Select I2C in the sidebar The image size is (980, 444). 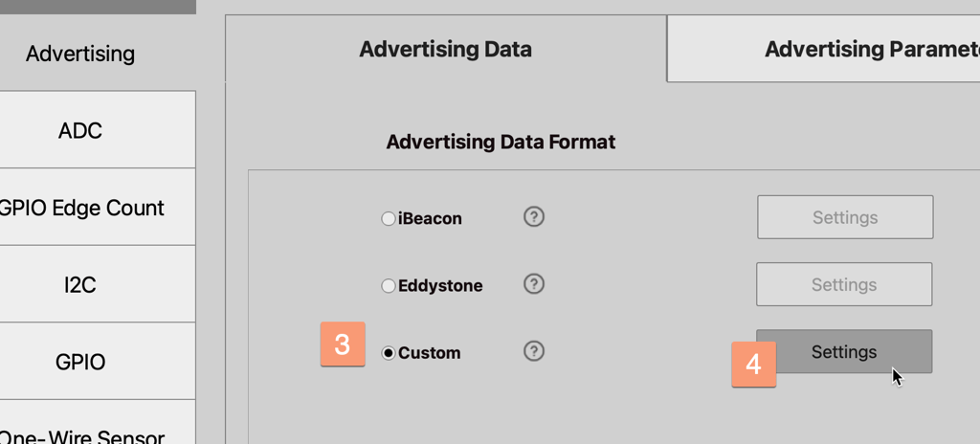[80, 284]
